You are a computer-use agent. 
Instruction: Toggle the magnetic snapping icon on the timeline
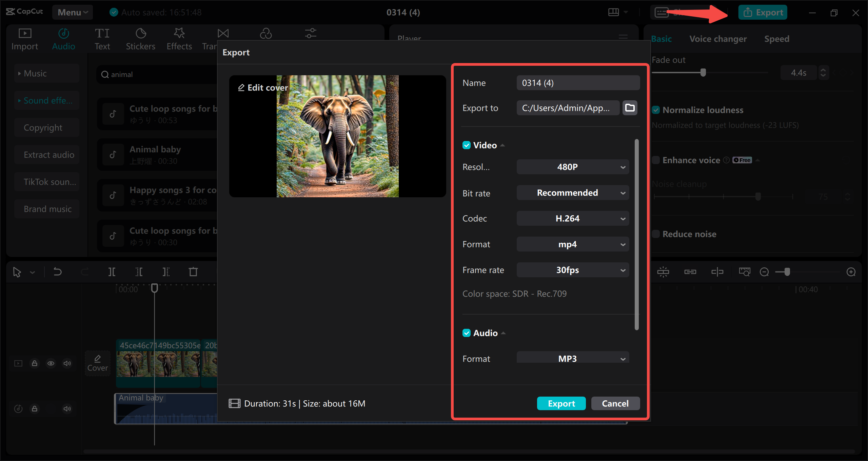(x=663, y=272)
